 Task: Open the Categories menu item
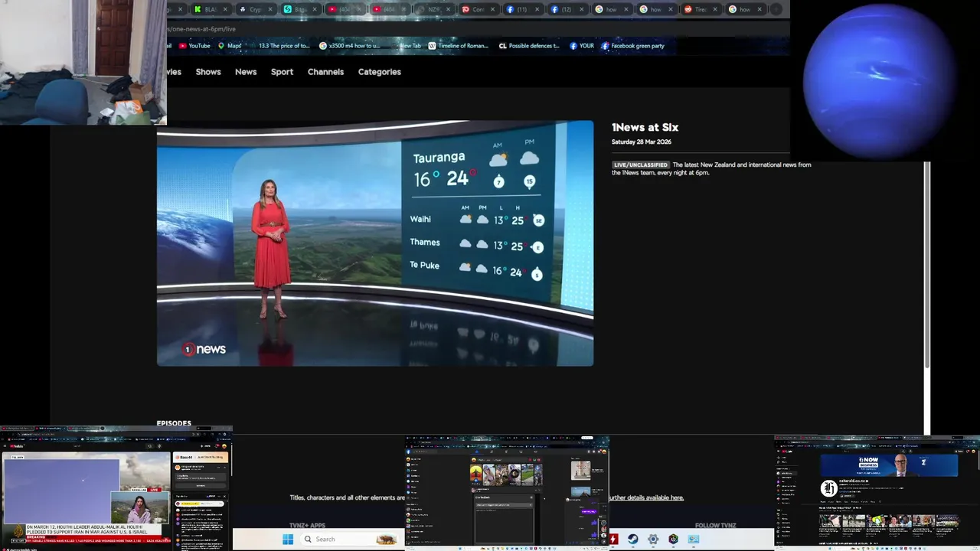point(380,72)
